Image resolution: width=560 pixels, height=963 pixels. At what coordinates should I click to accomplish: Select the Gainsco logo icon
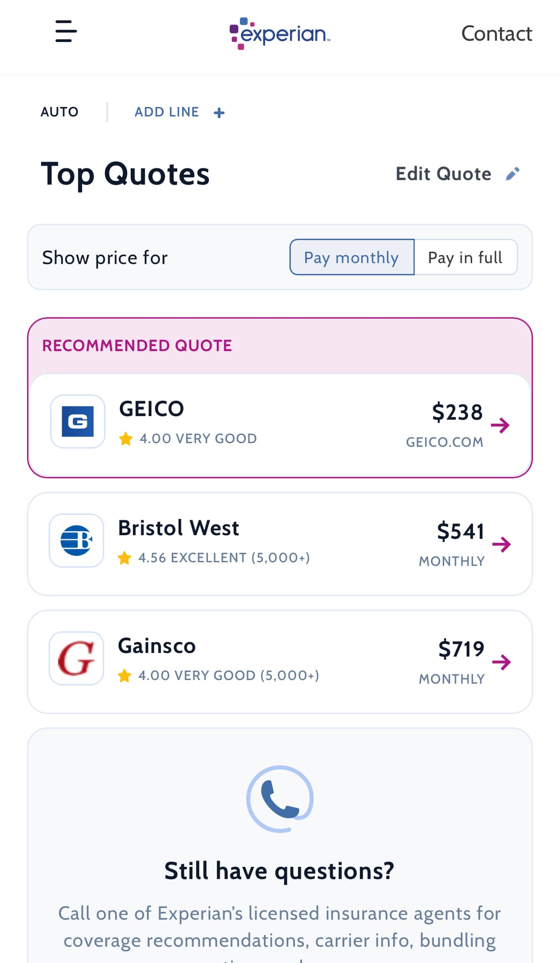coord(76,658)
